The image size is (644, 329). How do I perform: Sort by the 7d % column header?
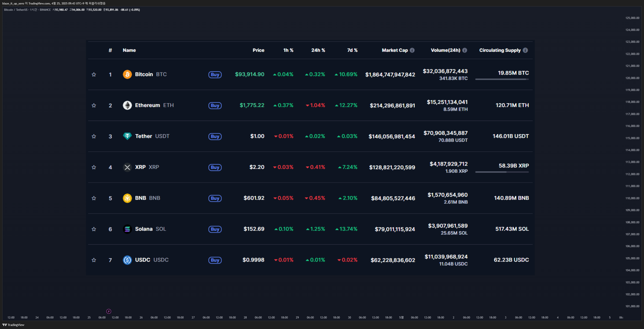coord(353,50)
